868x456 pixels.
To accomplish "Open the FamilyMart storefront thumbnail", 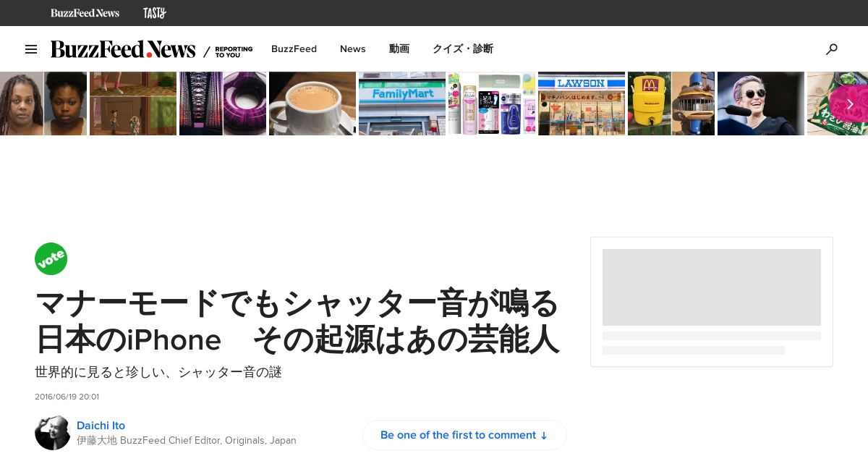I will click(x=402, y=104).
